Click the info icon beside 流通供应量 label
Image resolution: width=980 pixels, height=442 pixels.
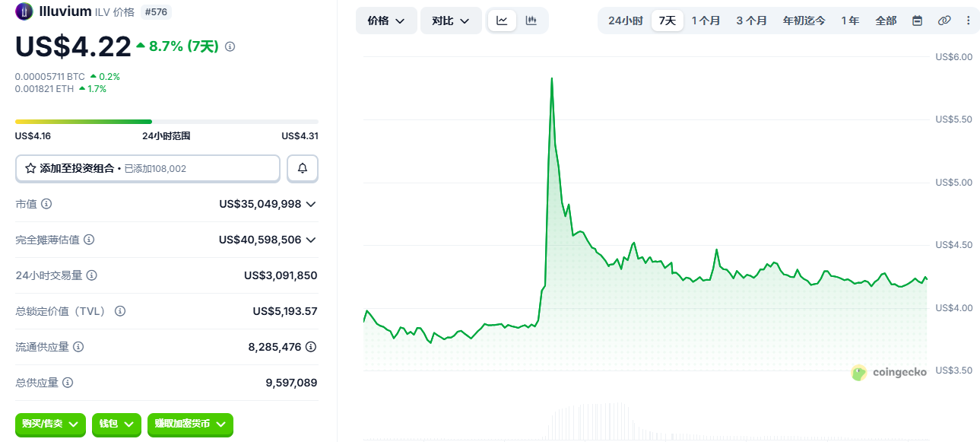78,347
